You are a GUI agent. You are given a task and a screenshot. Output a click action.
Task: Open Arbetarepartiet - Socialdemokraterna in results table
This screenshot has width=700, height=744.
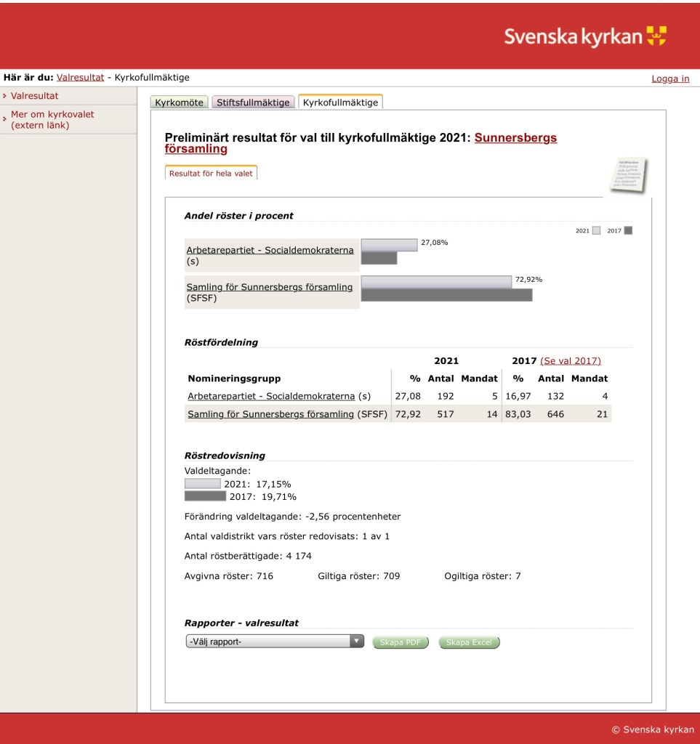pyautogui.click(x=271, y=396)
